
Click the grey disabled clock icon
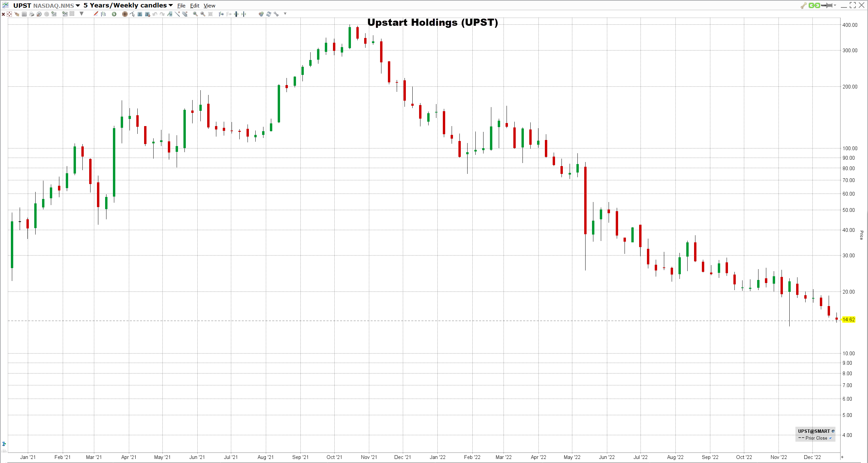click(46, 14)
